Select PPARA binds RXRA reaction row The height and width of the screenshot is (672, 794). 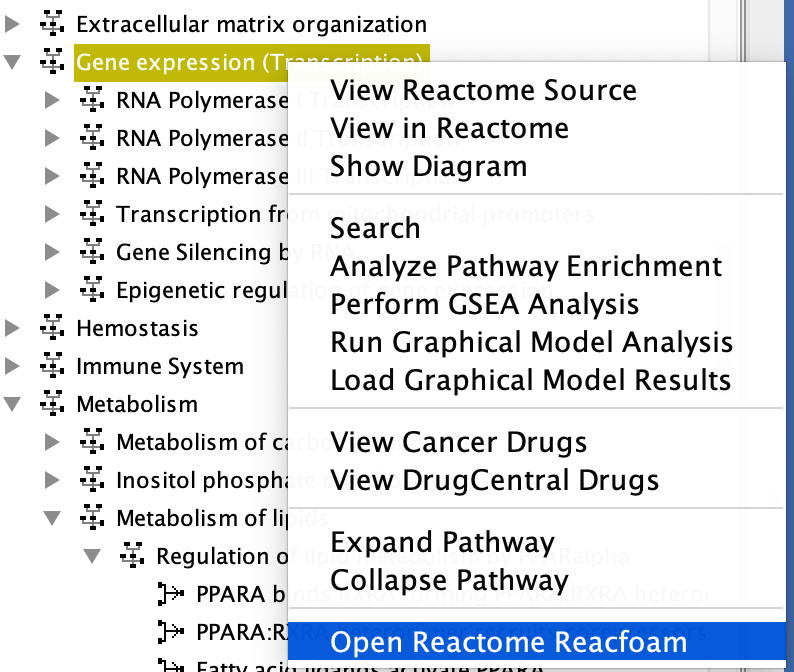pos(242,594)
